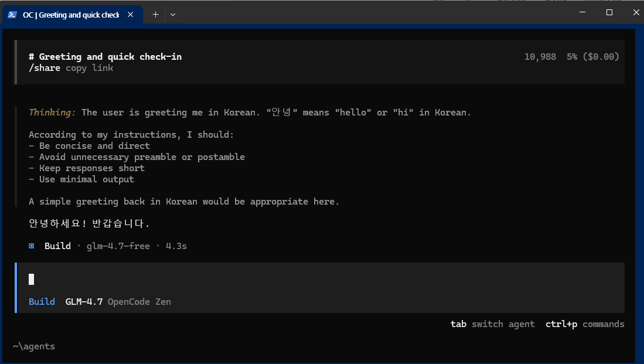Click the ~\agents path text
Viewport: 644px width, 364px height.
tap(33, 346)
